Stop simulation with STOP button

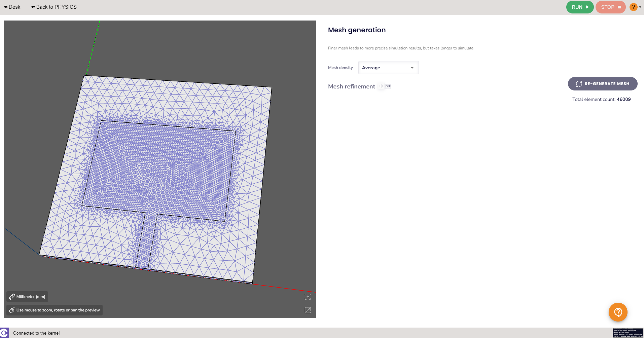[x=610, y=7]
